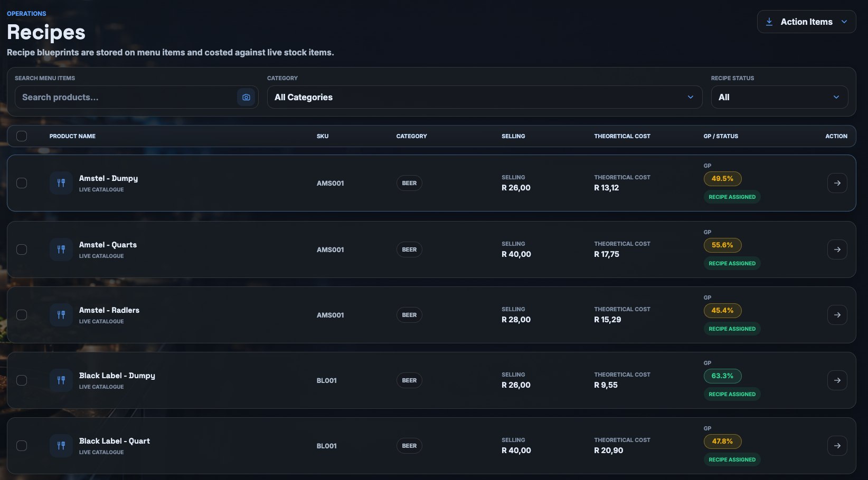Click the AMS001 SKU in Amstel - Quarts row
The height and width of the screenshot is (480, 868).
point(331,249)
